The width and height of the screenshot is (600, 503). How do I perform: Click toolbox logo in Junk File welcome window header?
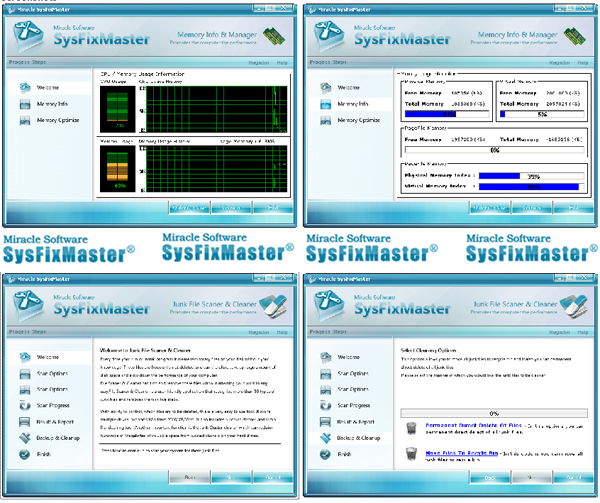click(x=28, y=306)
